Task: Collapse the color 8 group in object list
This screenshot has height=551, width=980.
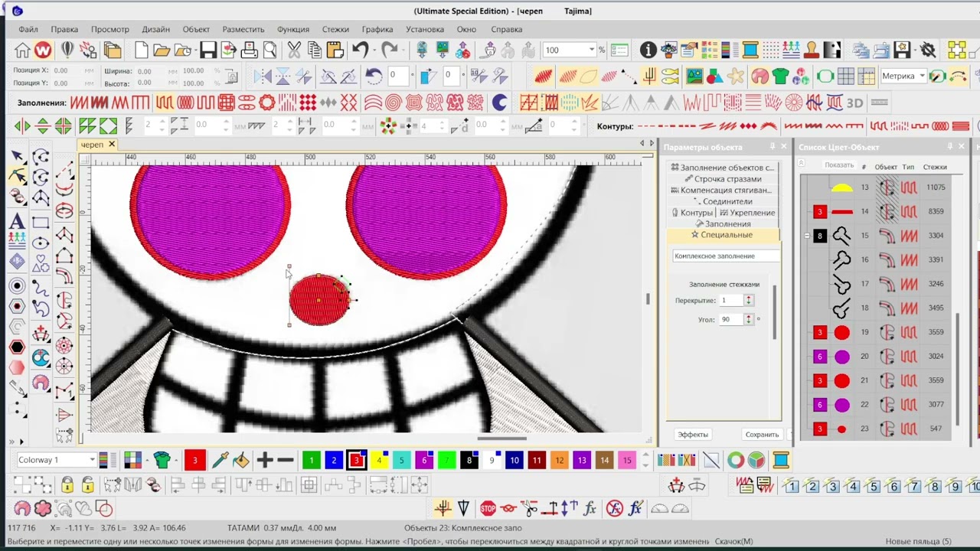Action: pos(807,236)
